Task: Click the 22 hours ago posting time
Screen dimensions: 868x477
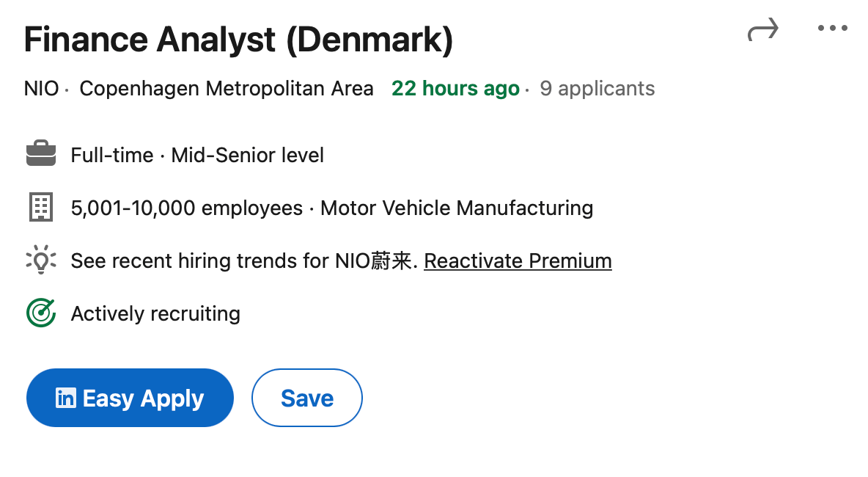Action: [455, 89]
